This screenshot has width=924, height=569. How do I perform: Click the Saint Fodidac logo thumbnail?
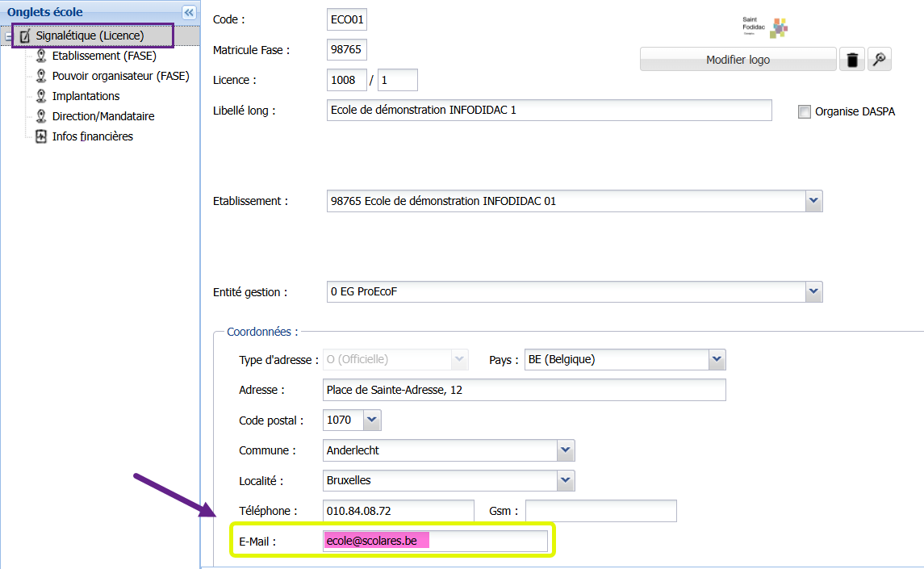[x=764, y=27]
